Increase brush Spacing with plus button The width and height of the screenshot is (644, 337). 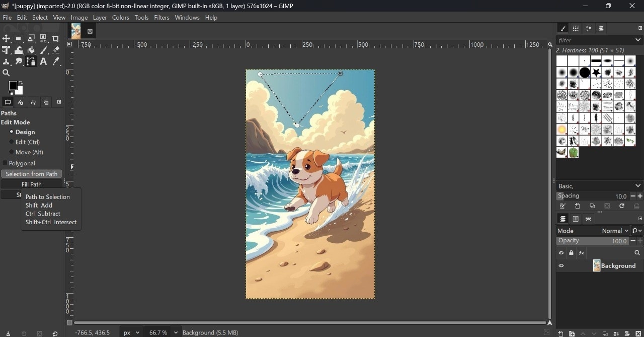[x=640, y=196]
